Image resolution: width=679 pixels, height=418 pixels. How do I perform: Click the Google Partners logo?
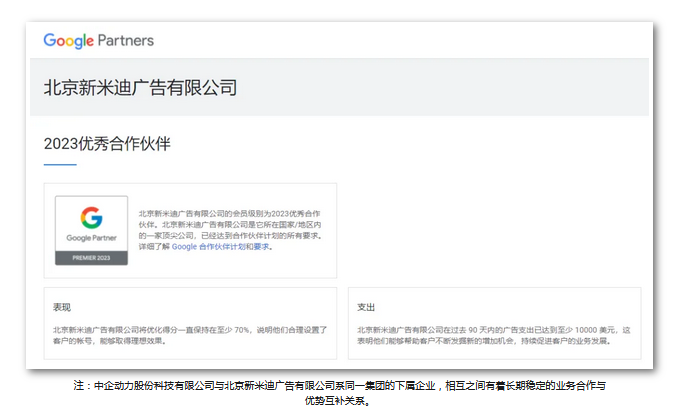click(x=99, y=41)
